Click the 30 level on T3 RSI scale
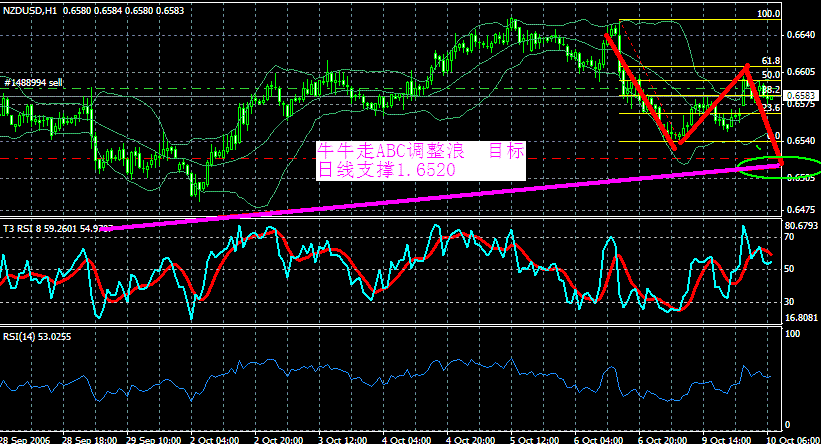 point(789,302)
